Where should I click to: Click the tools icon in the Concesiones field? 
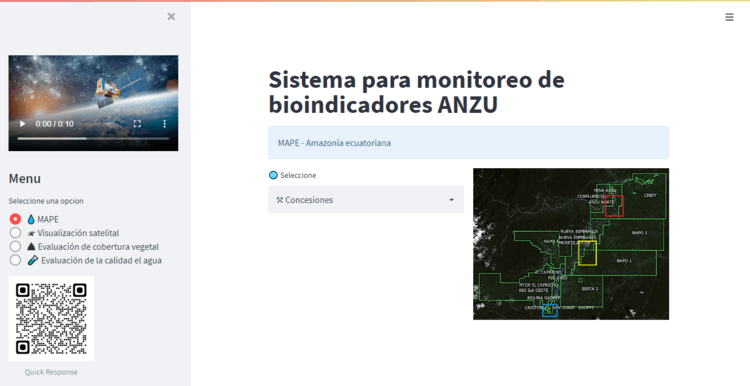click(x=280, y=200)
